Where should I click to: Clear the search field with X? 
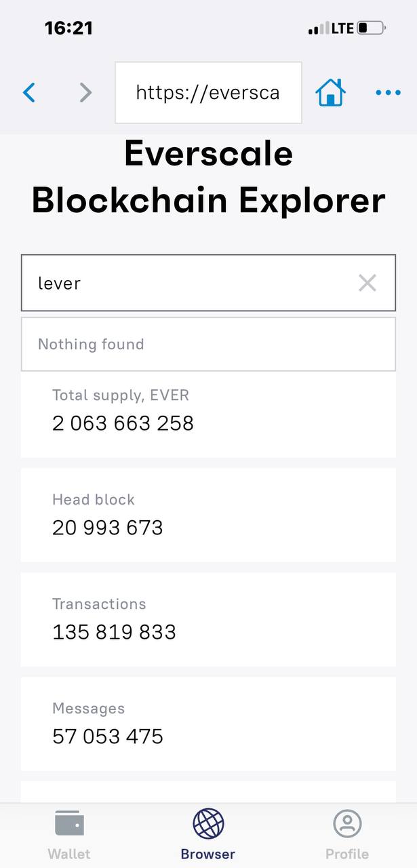coord(367,283)
